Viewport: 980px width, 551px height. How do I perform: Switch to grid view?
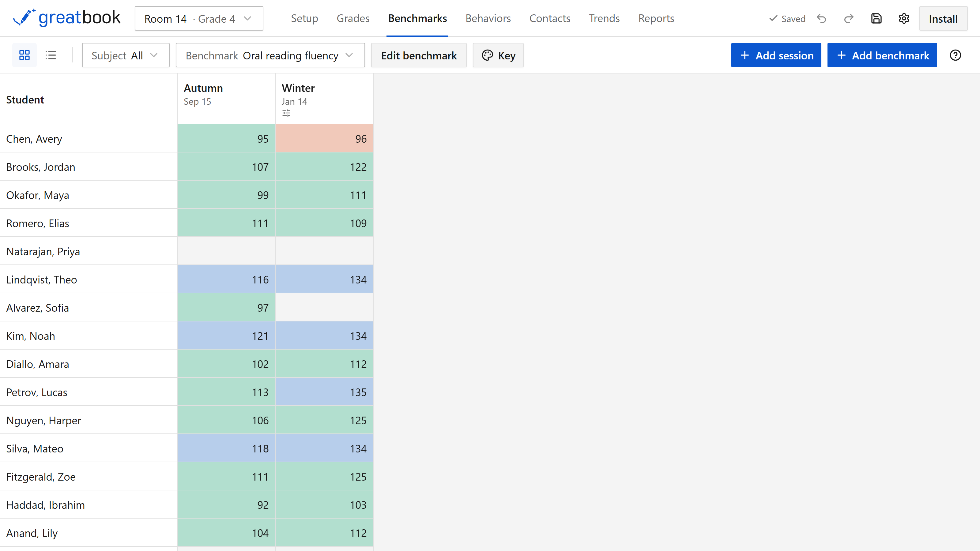click(24, 55)
